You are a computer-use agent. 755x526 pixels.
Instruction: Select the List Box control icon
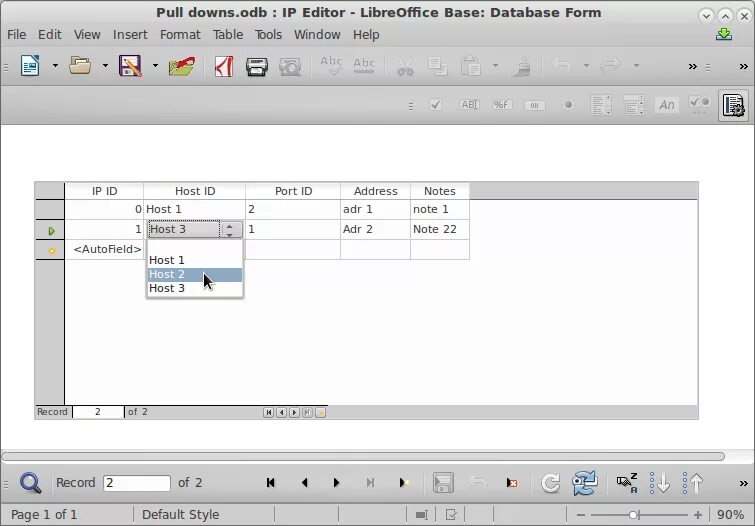(601, 105)
